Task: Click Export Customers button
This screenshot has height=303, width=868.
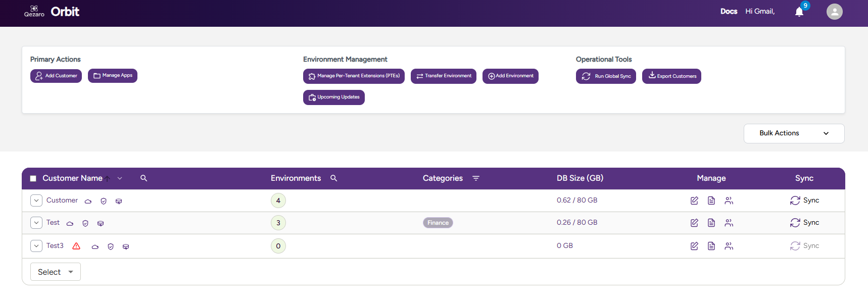Action: [671, 76]
